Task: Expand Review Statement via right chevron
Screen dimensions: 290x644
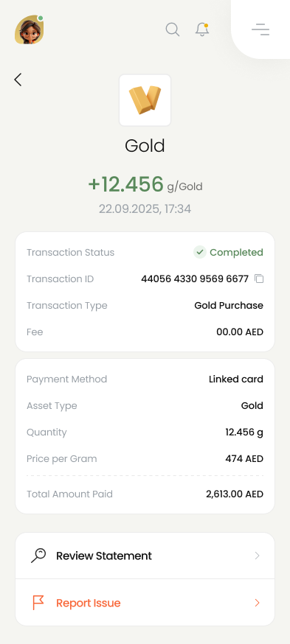Action: (x=257, y=556)
